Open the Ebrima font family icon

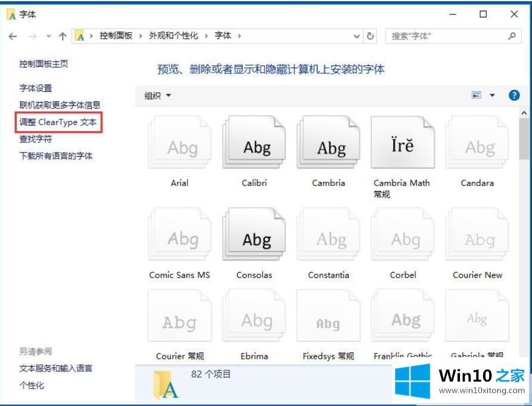click(x=254, y=316)
